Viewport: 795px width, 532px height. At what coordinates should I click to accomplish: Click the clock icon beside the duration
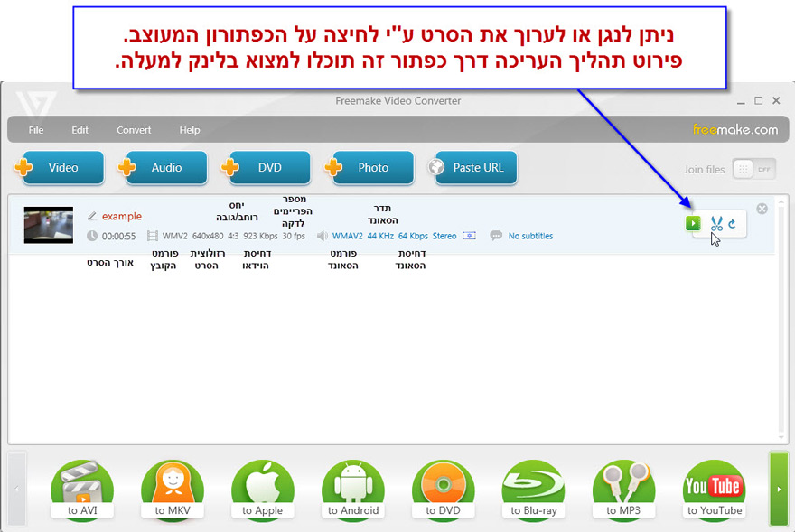point(92,236)
